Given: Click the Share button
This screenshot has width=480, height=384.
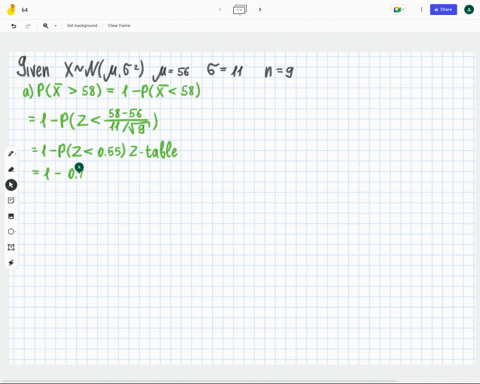Looking at the screenshot, I should (x=443, y=10).
